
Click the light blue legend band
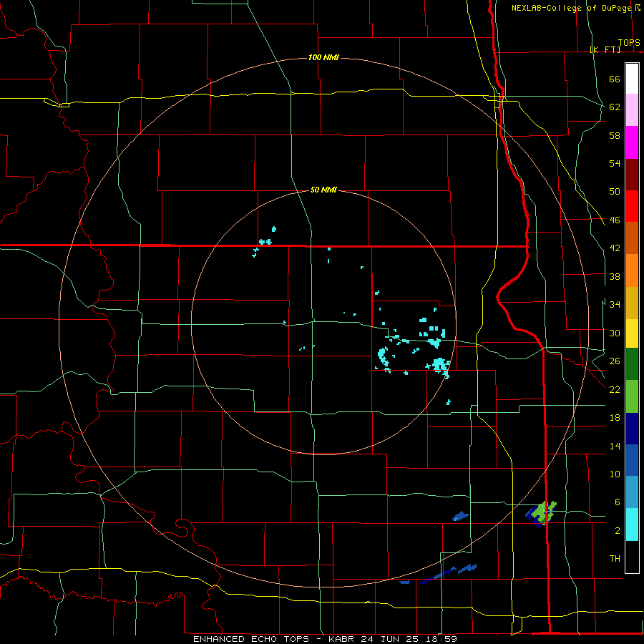pos(632,492)
